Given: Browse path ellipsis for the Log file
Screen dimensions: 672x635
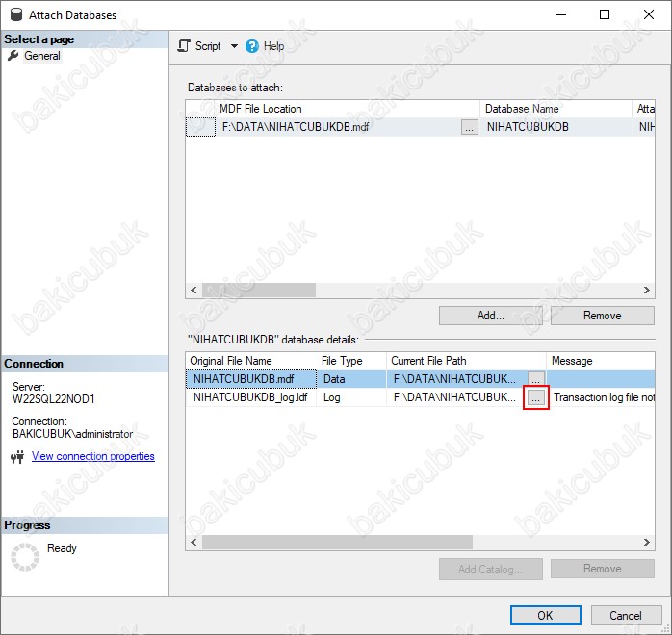Looking at the screenshot, I should pyautogui.click(x=535, y=397).
